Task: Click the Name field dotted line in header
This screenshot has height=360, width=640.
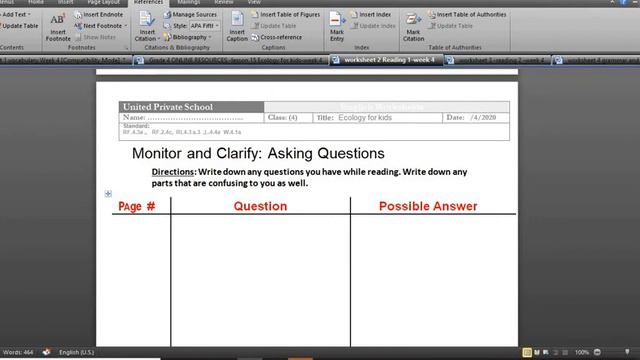Action: 195,118
